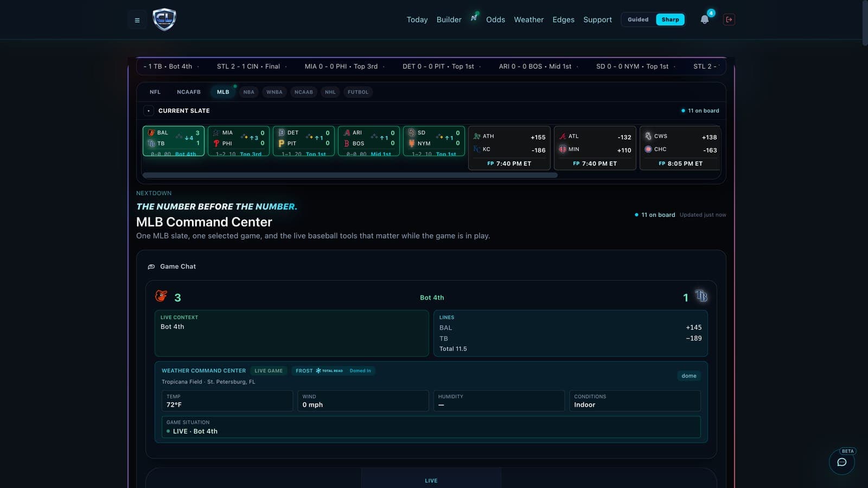Click the Pirates logo in PIT row
868x488 pixels.
pos(282,144)
